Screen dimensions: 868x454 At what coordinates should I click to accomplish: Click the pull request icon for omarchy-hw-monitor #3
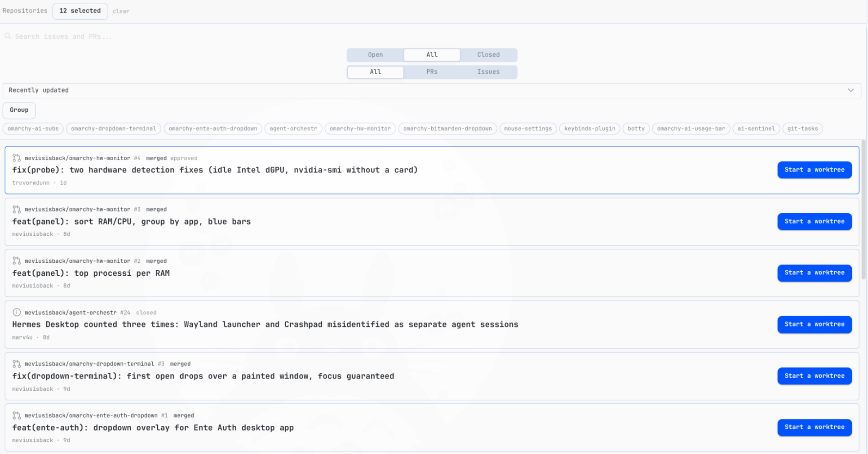coord(17,209)
